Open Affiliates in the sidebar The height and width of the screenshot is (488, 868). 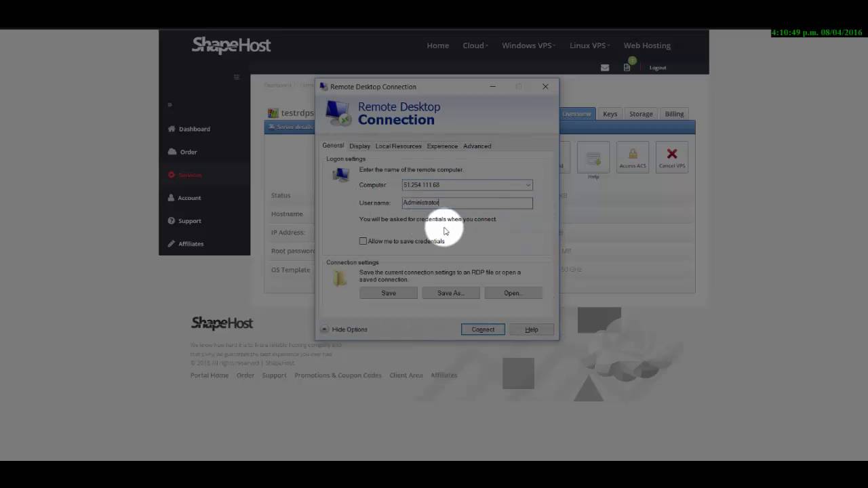(x=186, y=244)
